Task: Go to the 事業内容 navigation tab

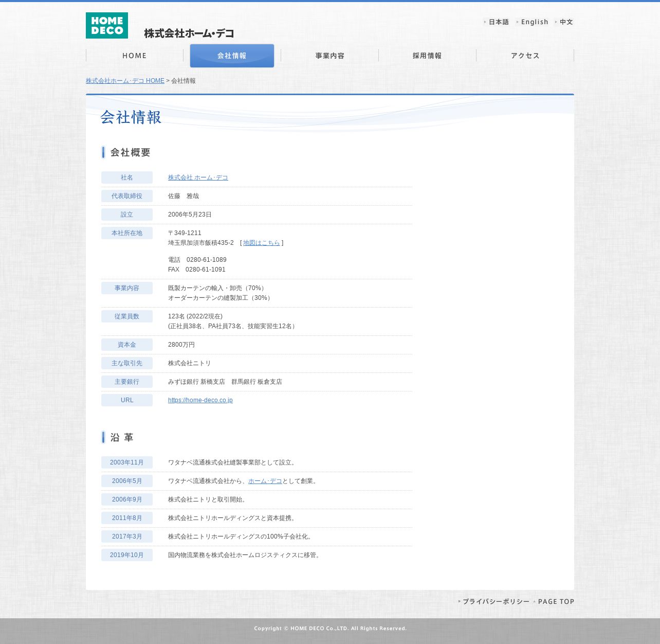Action: (330, 56)
